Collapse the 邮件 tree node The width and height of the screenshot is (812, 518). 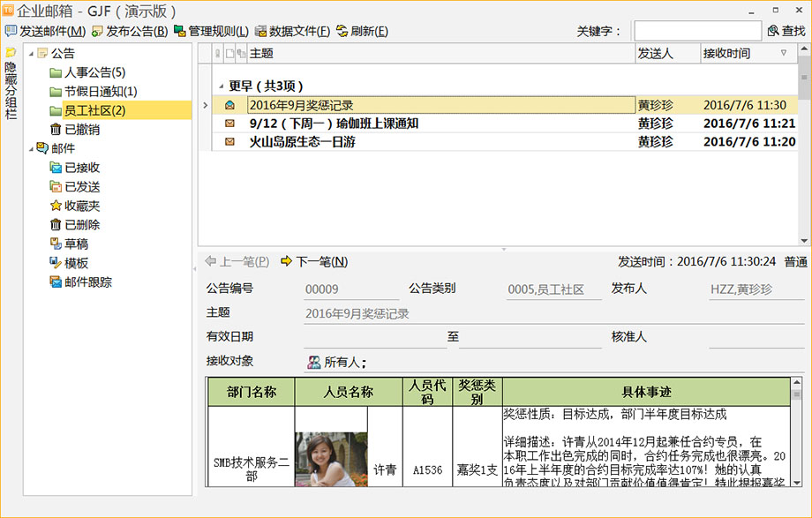(x=32, y=148)
